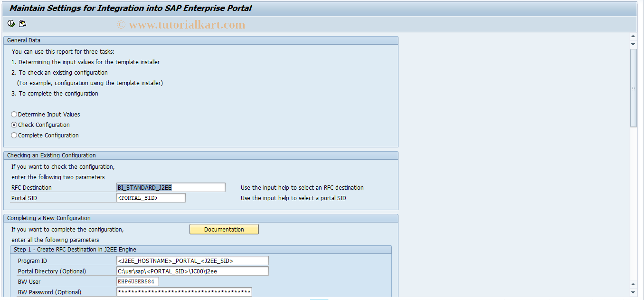Click the 'General Data' section header
This screenshot has height=300, width=644.
click(201, 40)
